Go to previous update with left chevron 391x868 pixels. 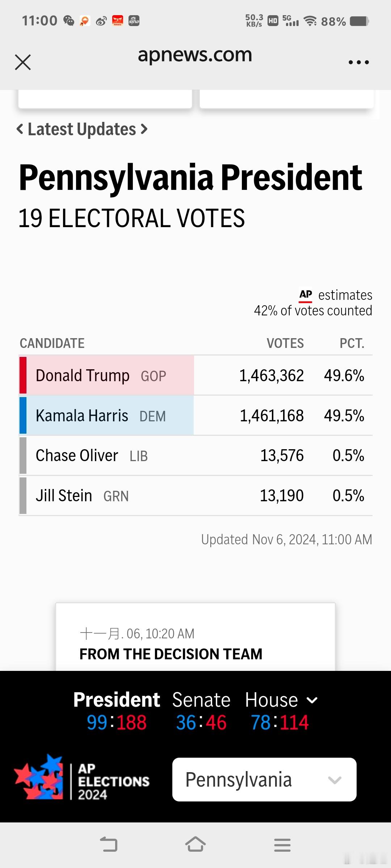coord(20,129)
